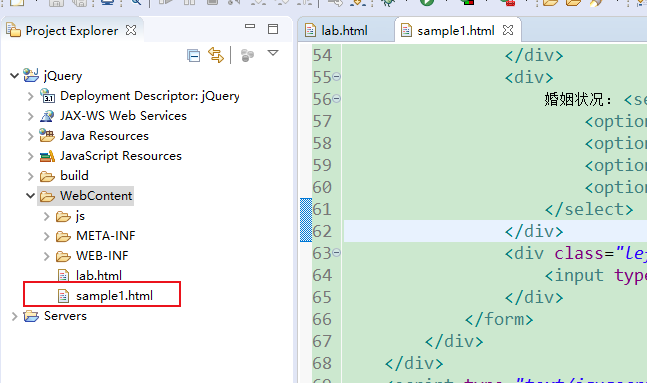
Task: Select JavaScript Resources label
Action: 121,156
